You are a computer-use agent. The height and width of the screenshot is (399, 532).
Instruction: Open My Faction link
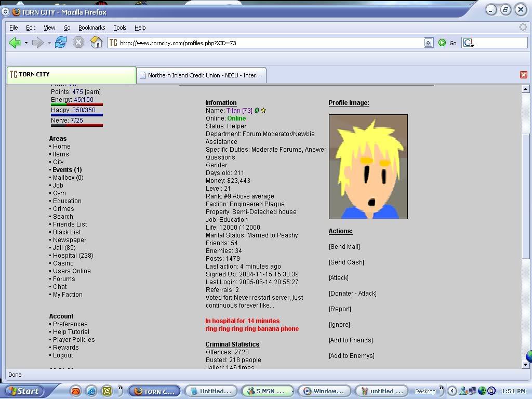coord(68,295)
